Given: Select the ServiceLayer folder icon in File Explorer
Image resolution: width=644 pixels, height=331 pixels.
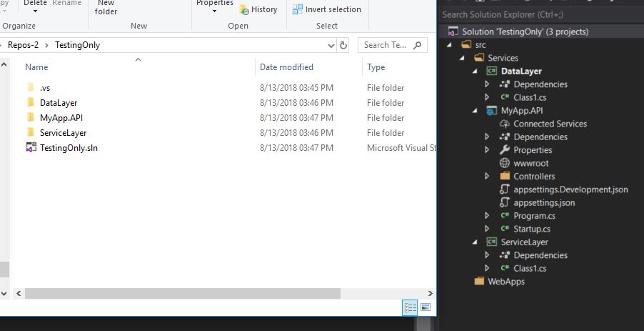Looking at the screenshot, I should click(x=31, y=132).
